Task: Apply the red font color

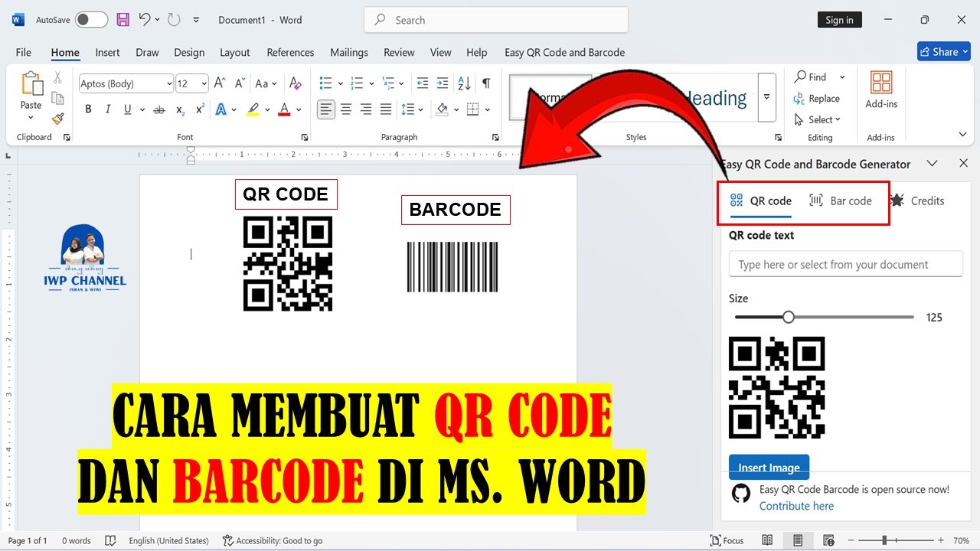Action: coord(285,109)
